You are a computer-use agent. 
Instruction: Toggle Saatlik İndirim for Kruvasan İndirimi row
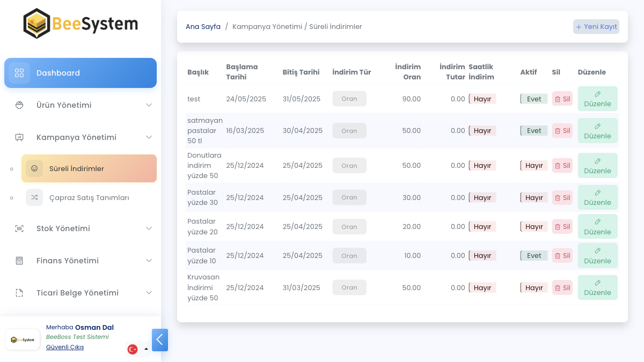tap(482, 287)
